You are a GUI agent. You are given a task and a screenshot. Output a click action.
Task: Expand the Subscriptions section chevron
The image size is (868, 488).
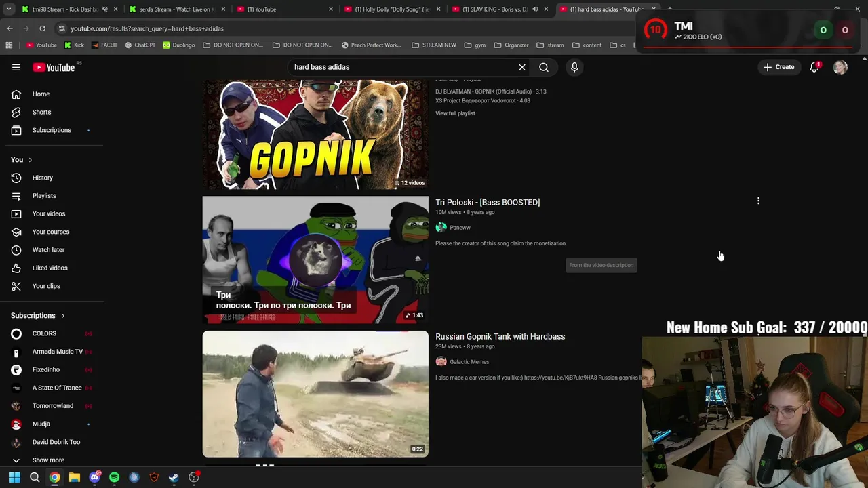[62, 316]
